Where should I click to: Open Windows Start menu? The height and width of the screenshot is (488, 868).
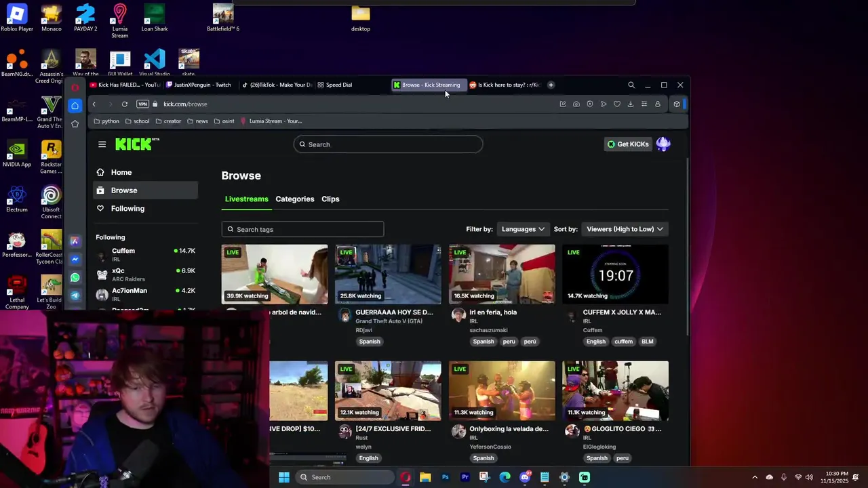pos(284,477)
